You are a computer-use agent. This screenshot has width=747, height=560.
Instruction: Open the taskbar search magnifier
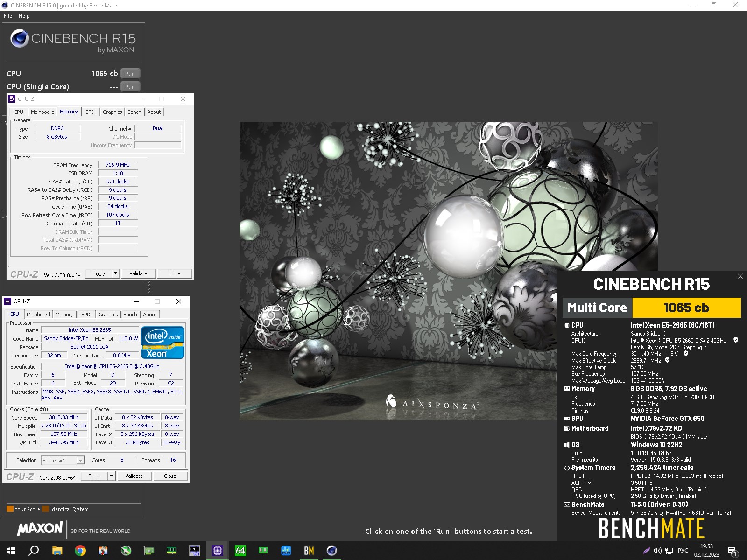click(x=34, y=551)
